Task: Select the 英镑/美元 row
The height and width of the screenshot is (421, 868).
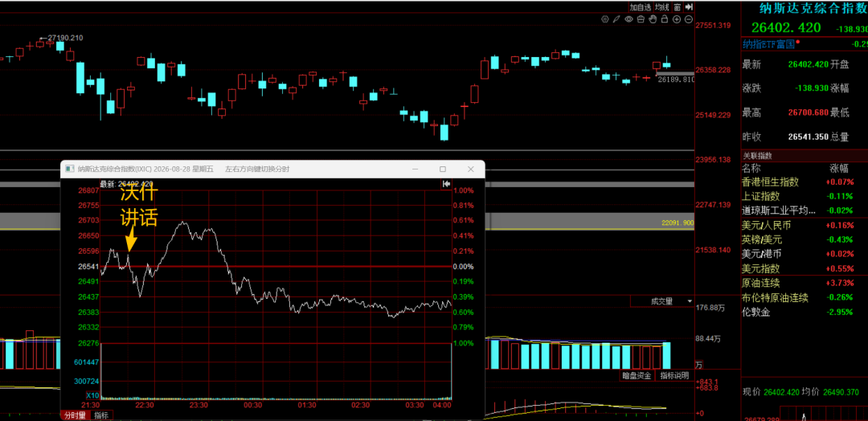Action: [804, 239]
